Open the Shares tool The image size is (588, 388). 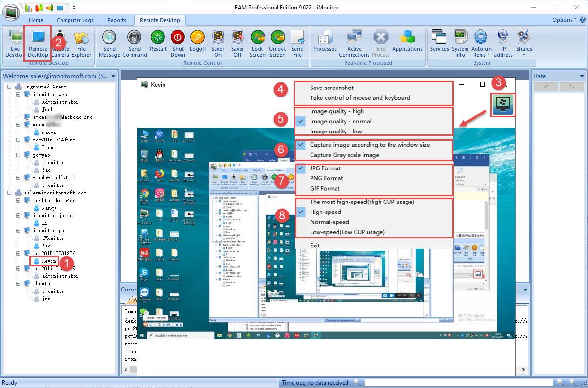524,43
